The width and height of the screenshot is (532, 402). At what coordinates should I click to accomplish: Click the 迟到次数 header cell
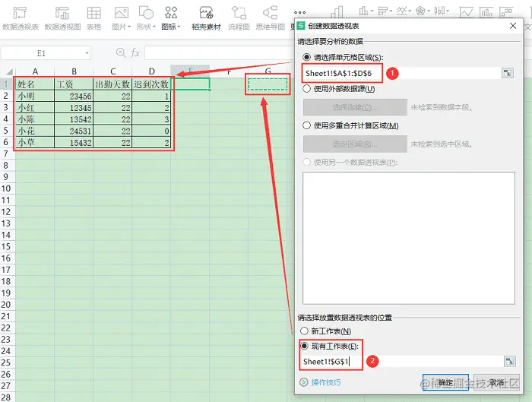151,84
